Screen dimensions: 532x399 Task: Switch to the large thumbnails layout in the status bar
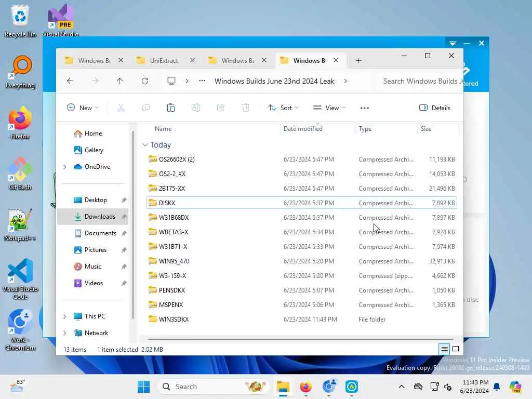point(456,349)
